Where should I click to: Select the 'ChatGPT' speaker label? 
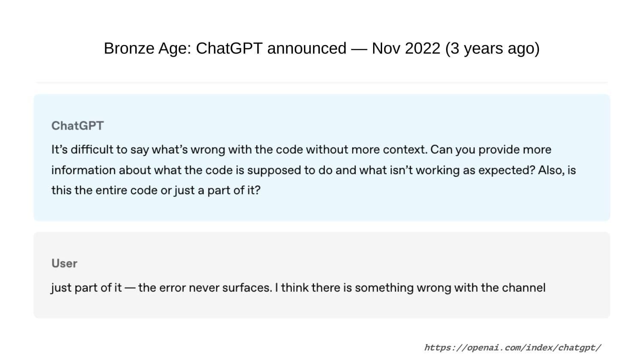(x=77, y=126)
